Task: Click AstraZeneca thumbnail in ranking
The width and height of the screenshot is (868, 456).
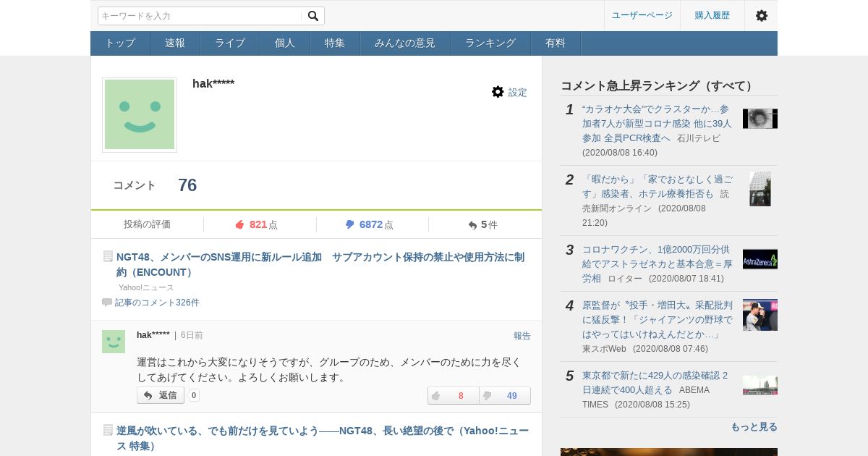Action: click(x=760, y=259)
